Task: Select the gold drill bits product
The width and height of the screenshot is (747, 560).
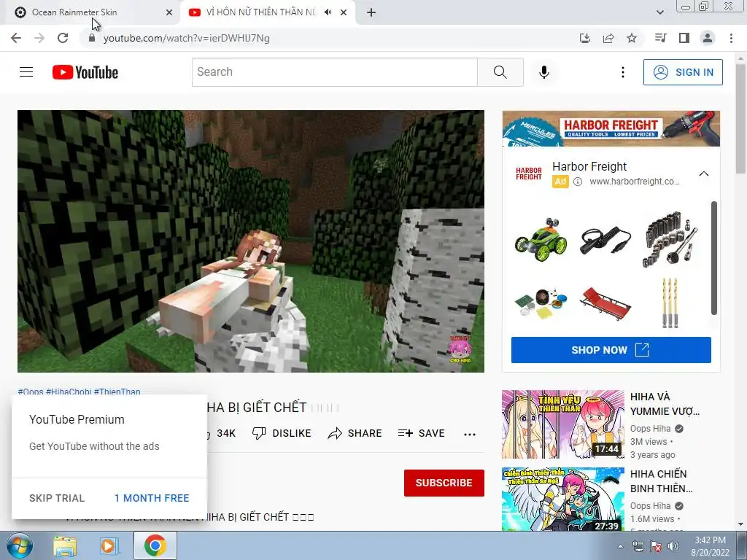Action: pos(670,303)
